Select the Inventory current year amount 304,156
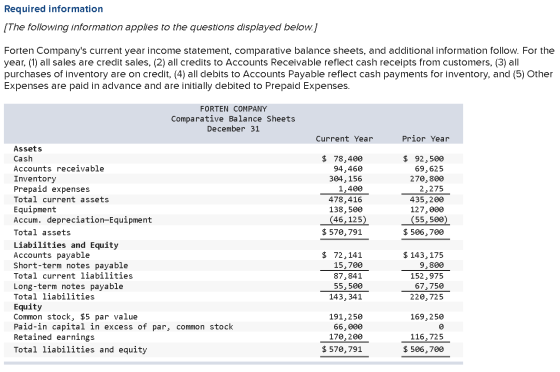This screenshot has width=560, height=372. click(x=345, y=179)
